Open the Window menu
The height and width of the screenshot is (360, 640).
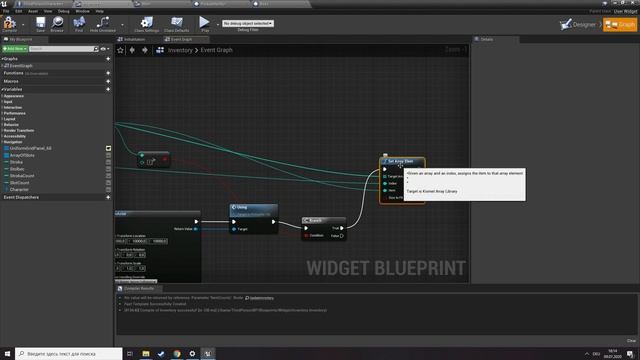[82, 11]
